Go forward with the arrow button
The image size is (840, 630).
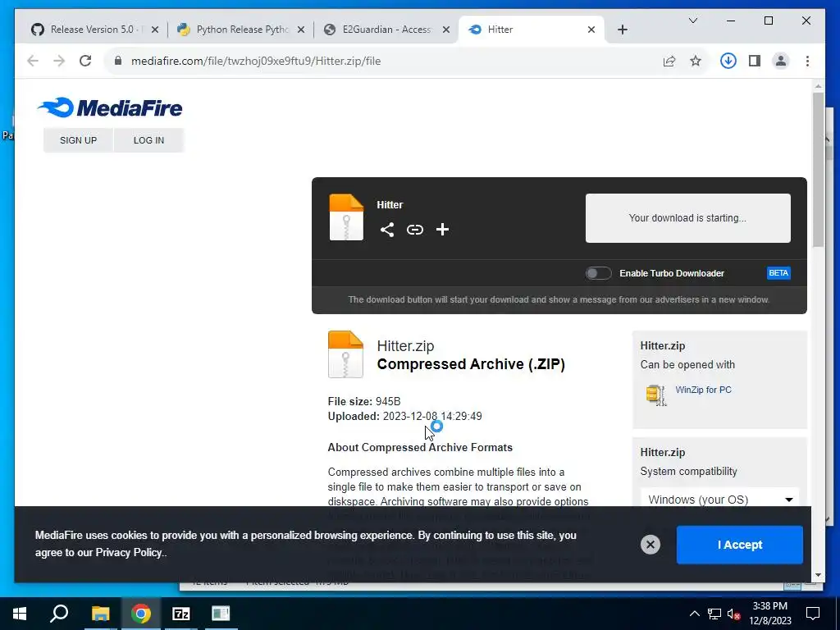coord(59,61)
